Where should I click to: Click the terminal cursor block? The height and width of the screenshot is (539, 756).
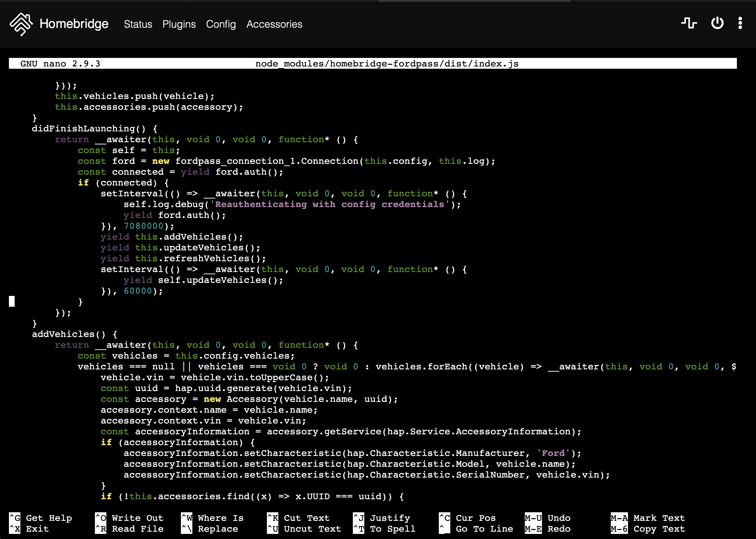point(12,301)
